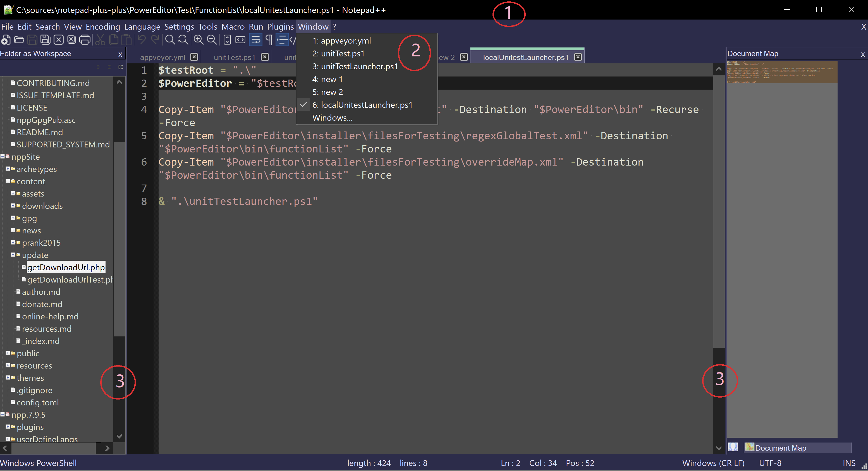Screen dimensions: 868x471
Task: Collapse the update folder in the sidebar
Action: coord(13,255)
